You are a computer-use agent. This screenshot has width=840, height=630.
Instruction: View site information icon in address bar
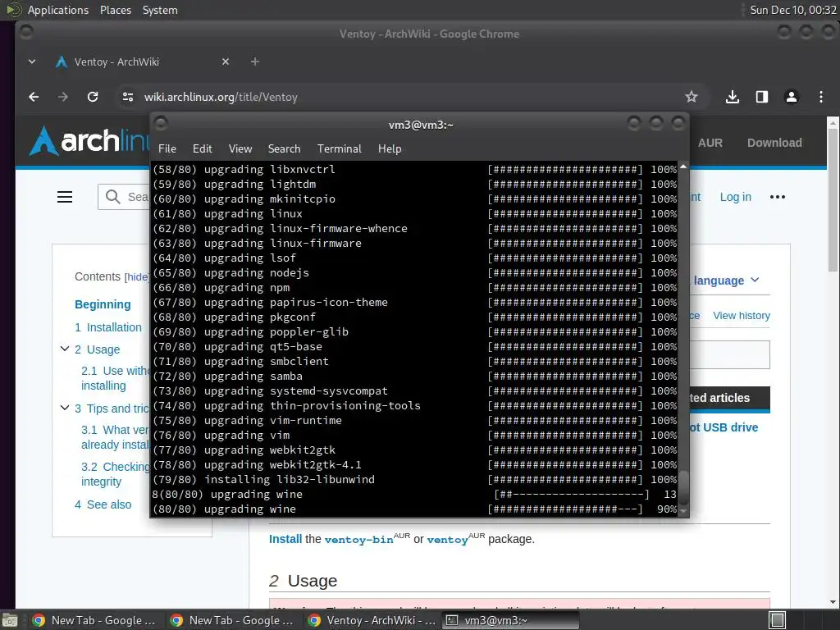pos(127,97)
